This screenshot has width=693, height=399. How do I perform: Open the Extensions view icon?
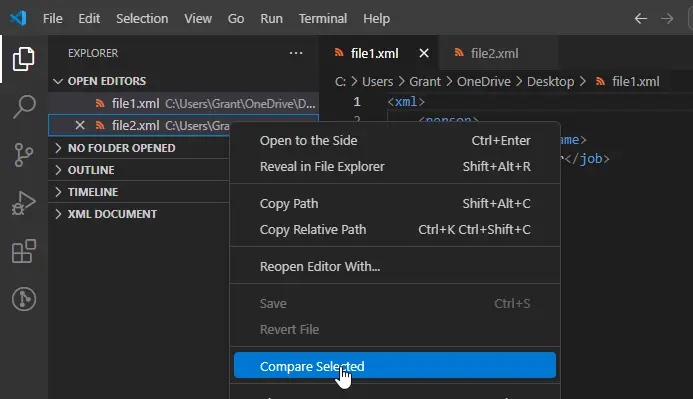pos(23,251)
